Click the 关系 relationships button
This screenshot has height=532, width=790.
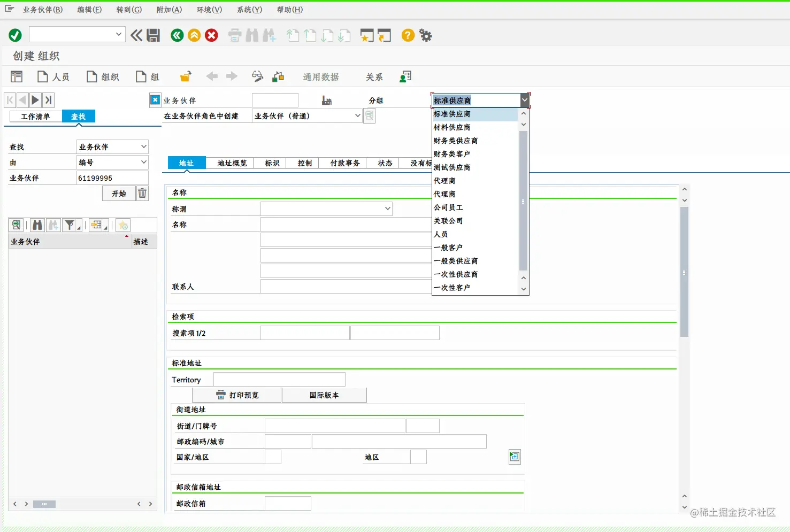[374, 76]
